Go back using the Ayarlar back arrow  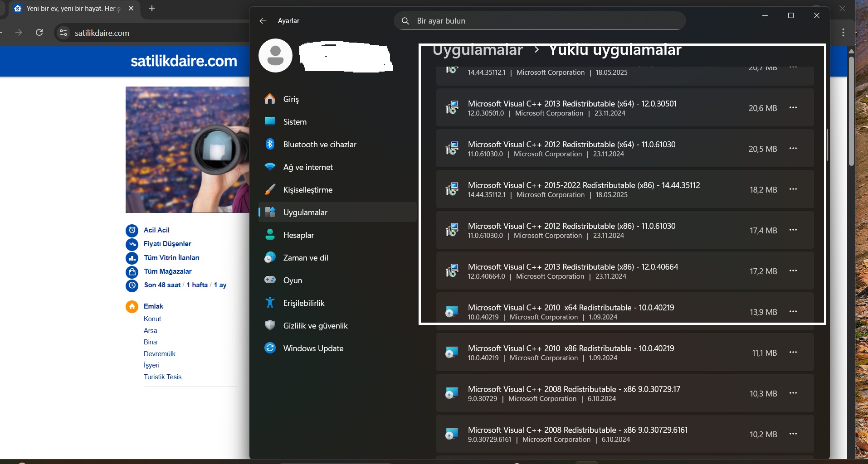pos(263,21)
